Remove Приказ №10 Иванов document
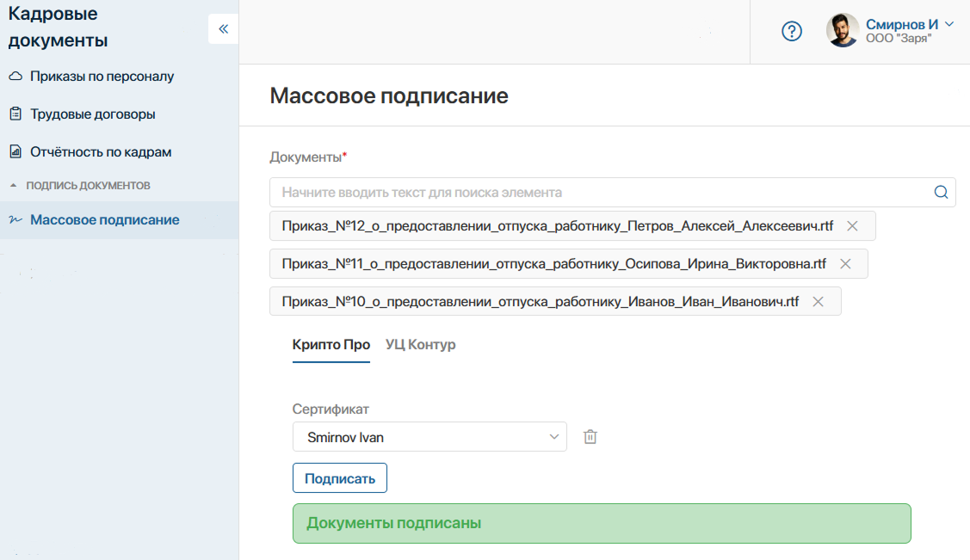This screenshot has height=560, width=970. [818, 302]
